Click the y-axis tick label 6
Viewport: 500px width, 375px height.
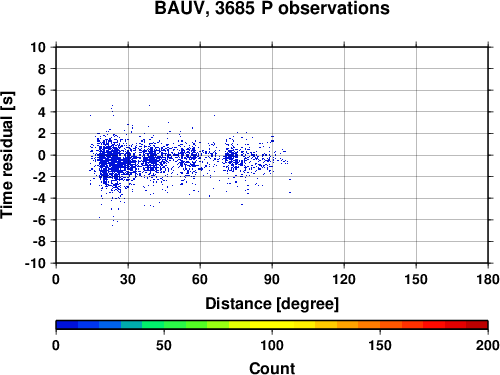[42, 90]
